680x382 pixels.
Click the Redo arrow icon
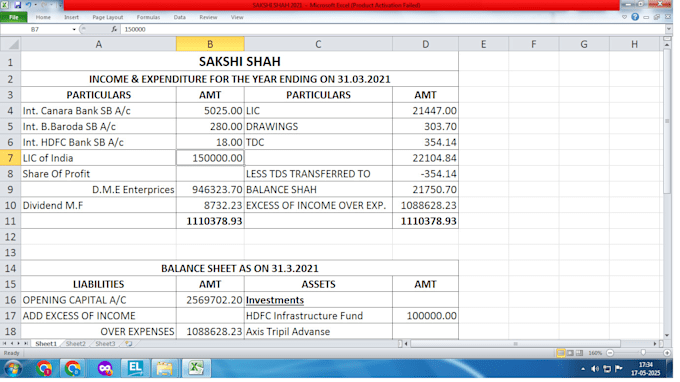pos(44,5)
